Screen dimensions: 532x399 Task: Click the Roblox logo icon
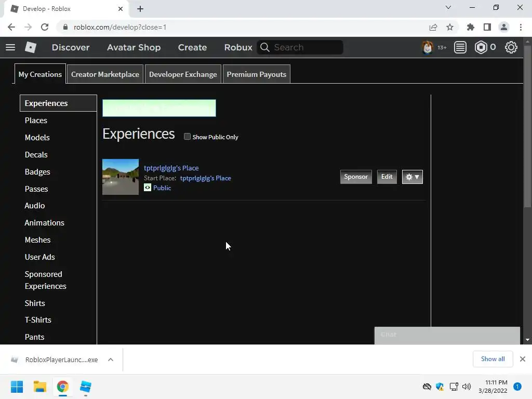[x=31, y=47]
